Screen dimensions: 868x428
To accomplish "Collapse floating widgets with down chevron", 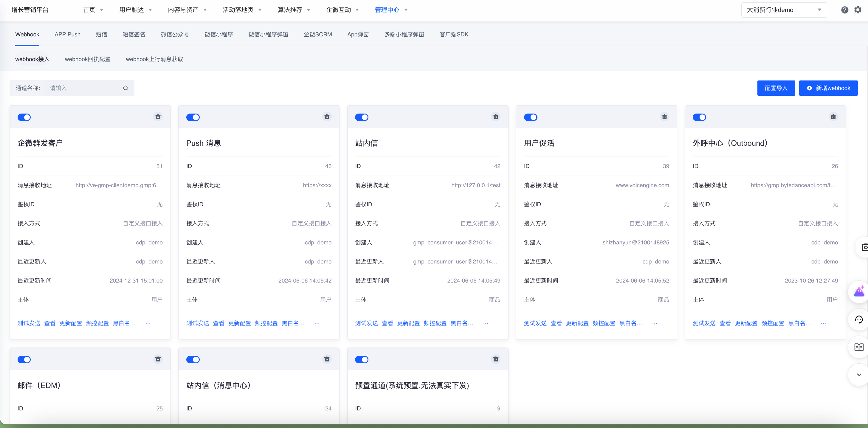I will [859, 375].
